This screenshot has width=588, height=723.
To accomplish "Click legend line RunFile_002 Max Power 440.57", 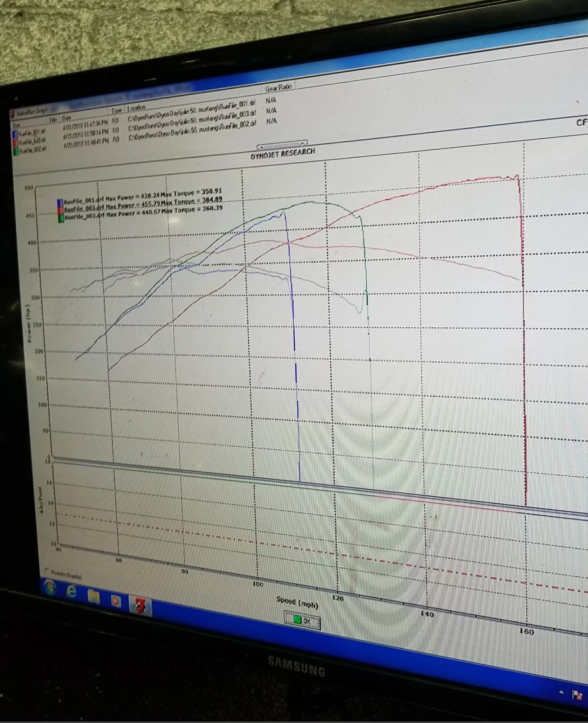I will click(x=141, y=213).
